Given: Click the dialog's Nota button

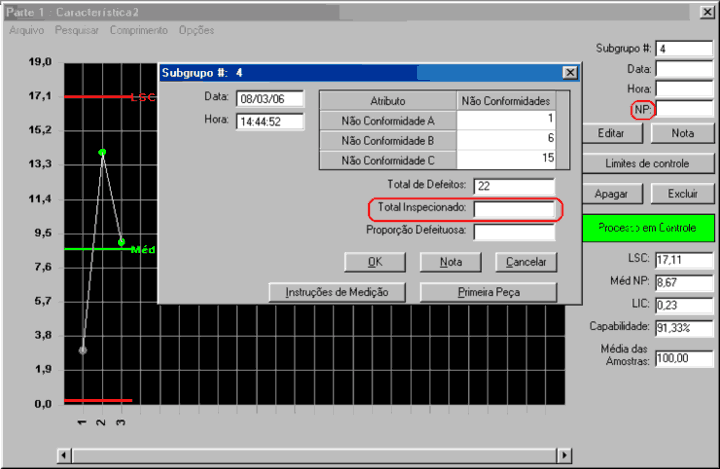Looking at the screenshot, I should pos(450,262).
